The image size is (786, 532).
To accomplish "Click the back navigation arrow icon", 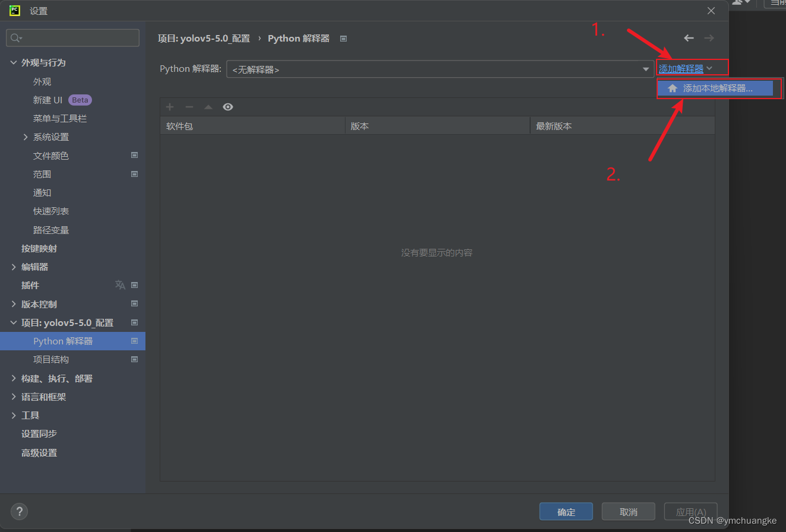I will tap(689, 38).
